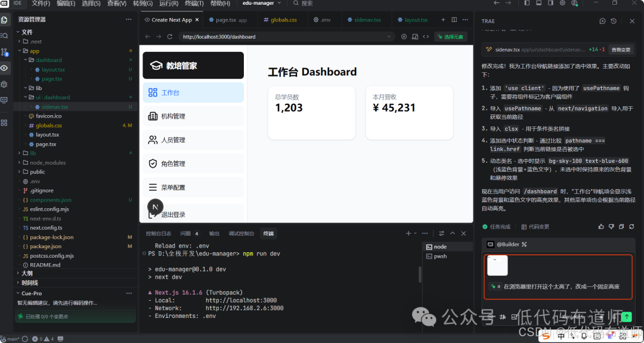Viewport: 644px width, 343px height.
Task: Open the source control icon in activity bar
Action: (4, 52)
